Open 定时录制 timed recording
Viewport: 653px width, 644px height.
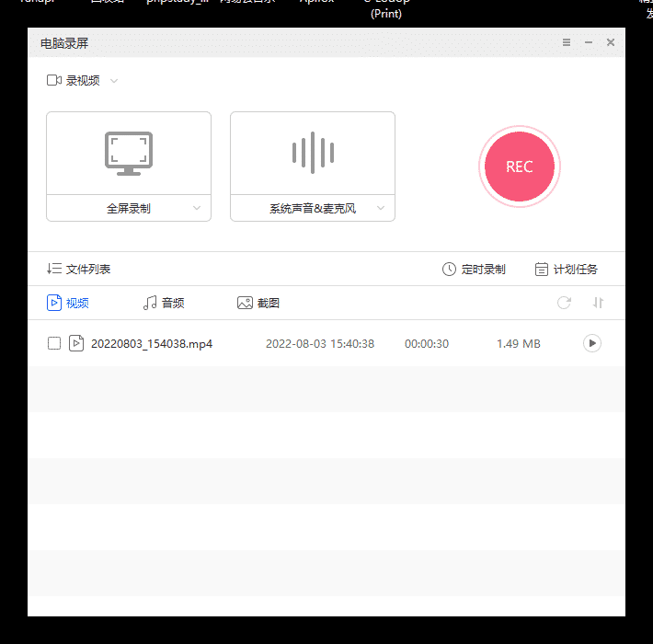[x=474, y=269]
